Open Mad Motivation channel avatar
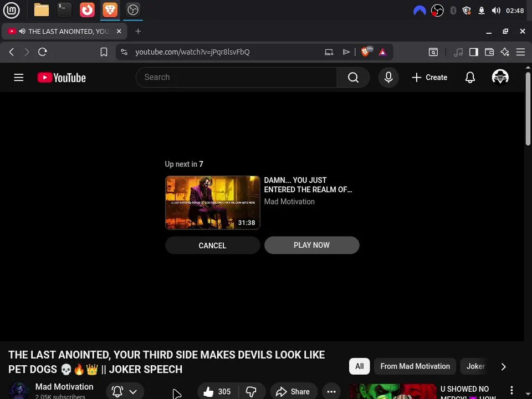The height and width of the screenshot is (399, 532). (19, 391)
